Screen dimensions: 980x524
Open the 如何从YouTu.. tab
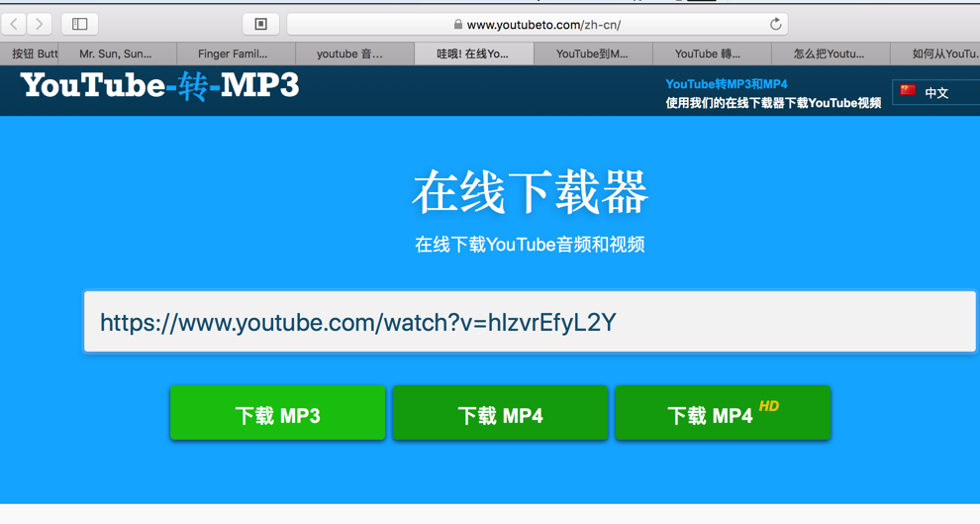coord(935,53)
